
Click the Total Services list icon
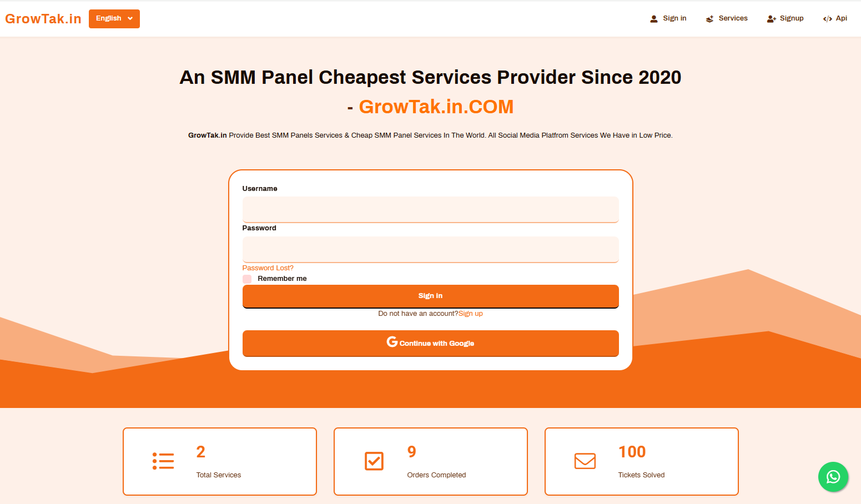(163, 461)
